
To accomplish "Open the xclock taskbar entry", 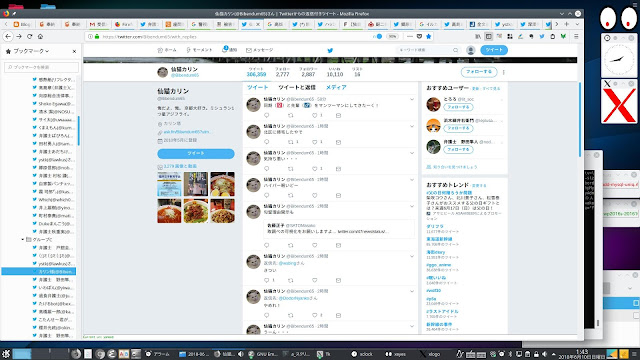I will [x=362, y=354].
